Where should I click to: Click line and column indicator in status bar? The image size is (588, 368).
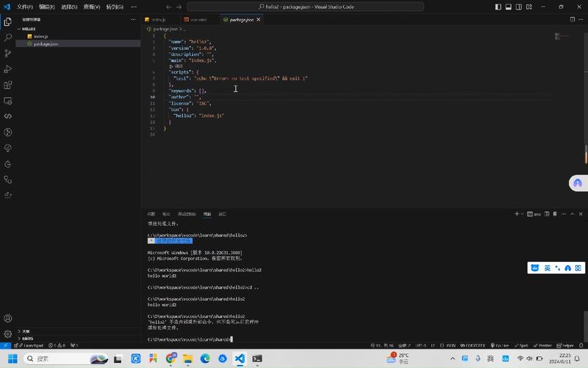[382, 345]
